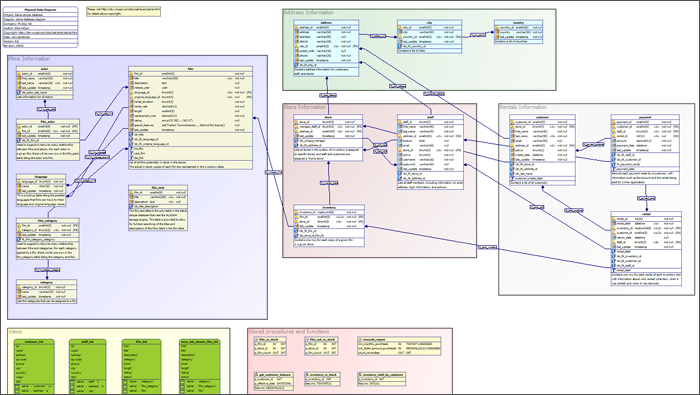Select the film table header
Screen dimensions: 700x395
191,69
